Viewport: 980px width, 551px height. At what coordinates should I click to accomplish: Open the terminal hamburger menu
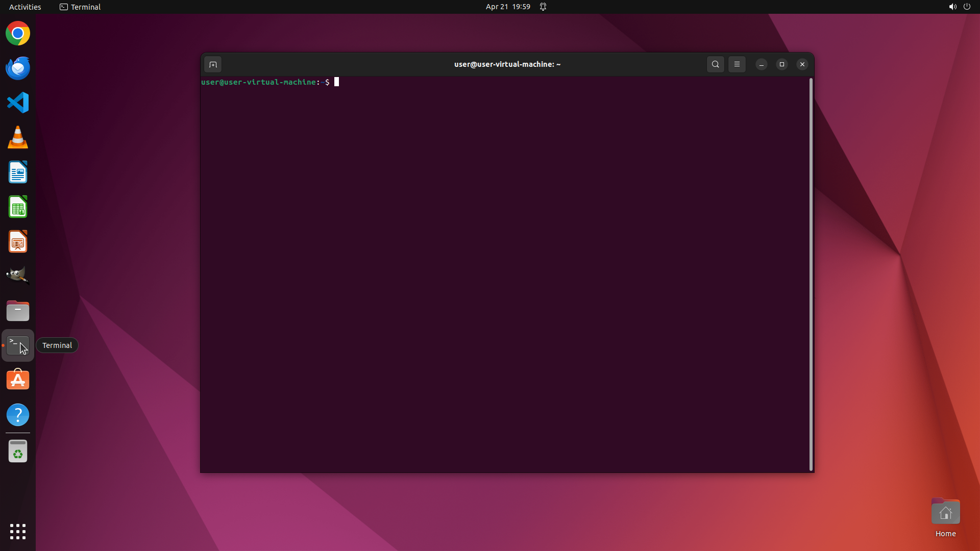737,64
